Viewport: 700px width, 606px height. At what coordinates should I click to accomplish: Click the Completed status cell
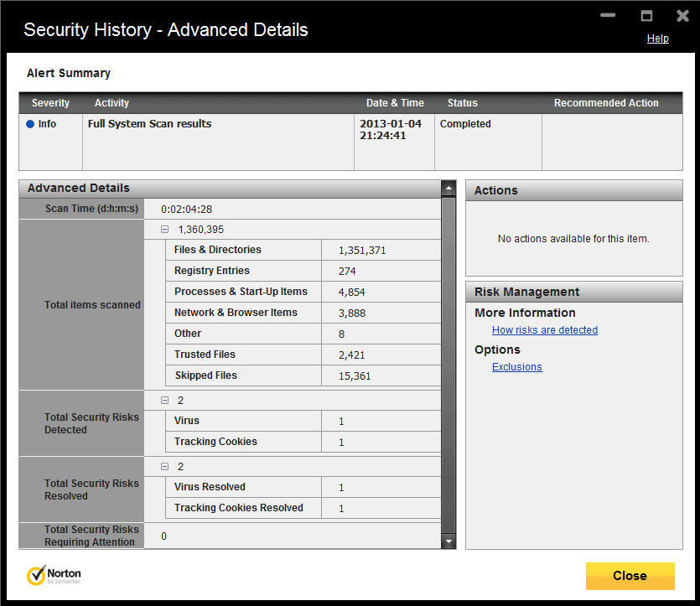tap(465, 124)
